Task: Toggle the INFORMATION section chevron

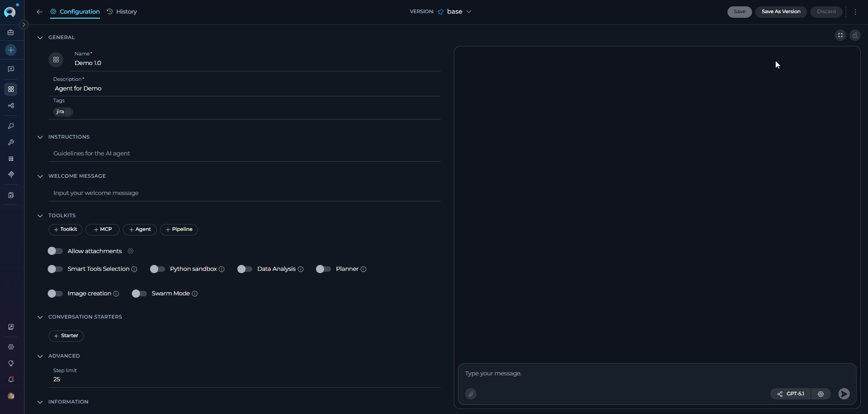Action: pos(40,402)
